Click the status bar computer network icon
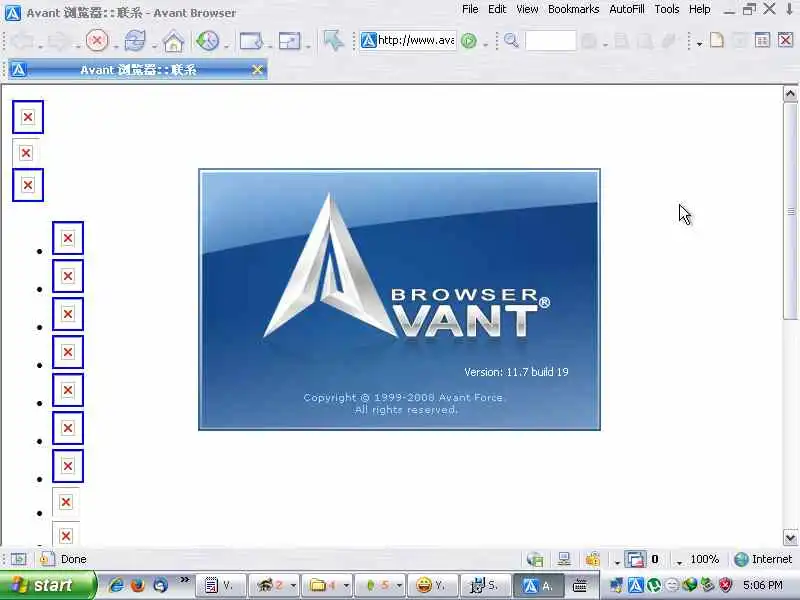The width and height of the screenshot is (800, 600). coord(564,559)
